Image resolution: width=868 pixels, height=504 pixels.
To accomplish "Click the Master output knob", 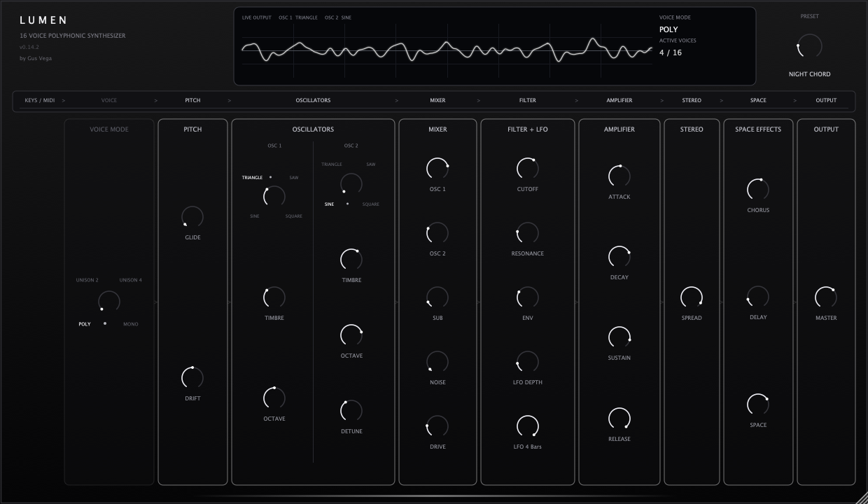I will 826,297.
